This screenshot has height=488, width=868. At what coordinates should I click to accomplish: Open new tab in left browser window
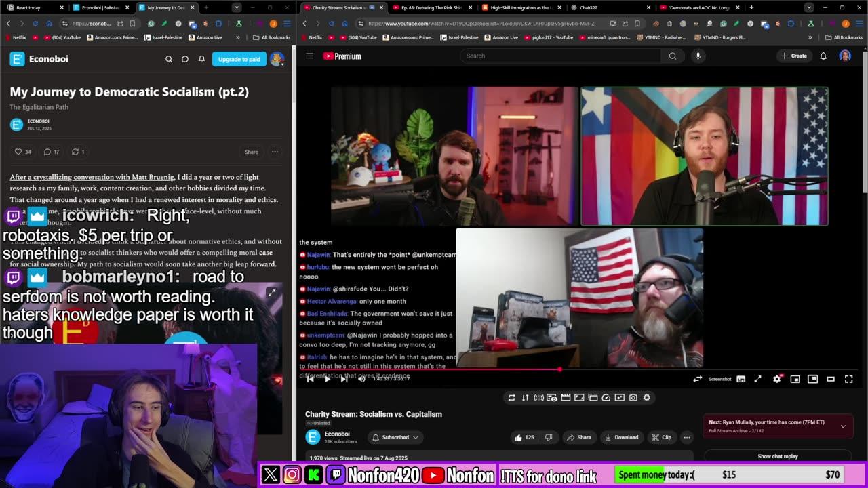[206, 7]
